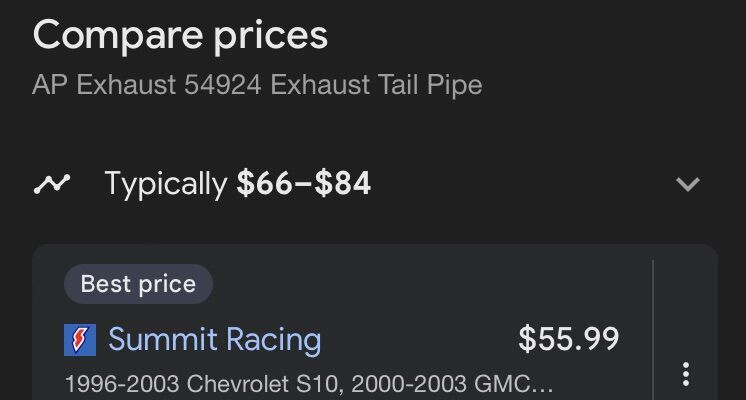Click empty space in the Summit Racing offer card
Viewport: 746px width, 400px height.
coord(420,290)
